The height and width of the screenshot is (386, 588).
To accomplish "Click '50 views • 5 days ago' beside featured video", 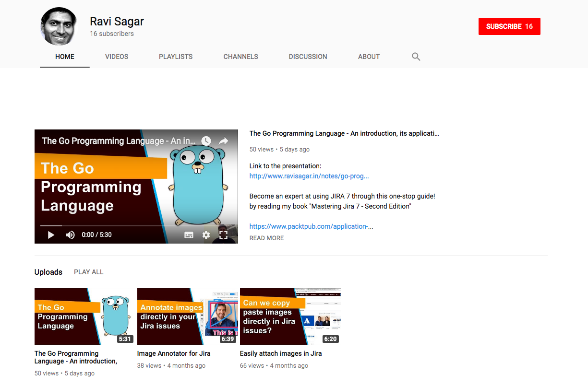I will [x=279, y=149].
